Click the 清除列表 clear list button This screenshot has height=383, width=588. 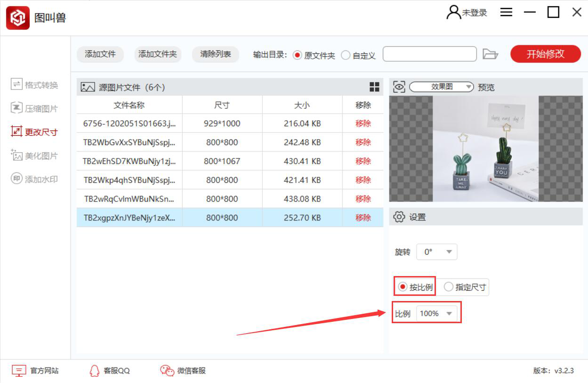tap(215, 54)
